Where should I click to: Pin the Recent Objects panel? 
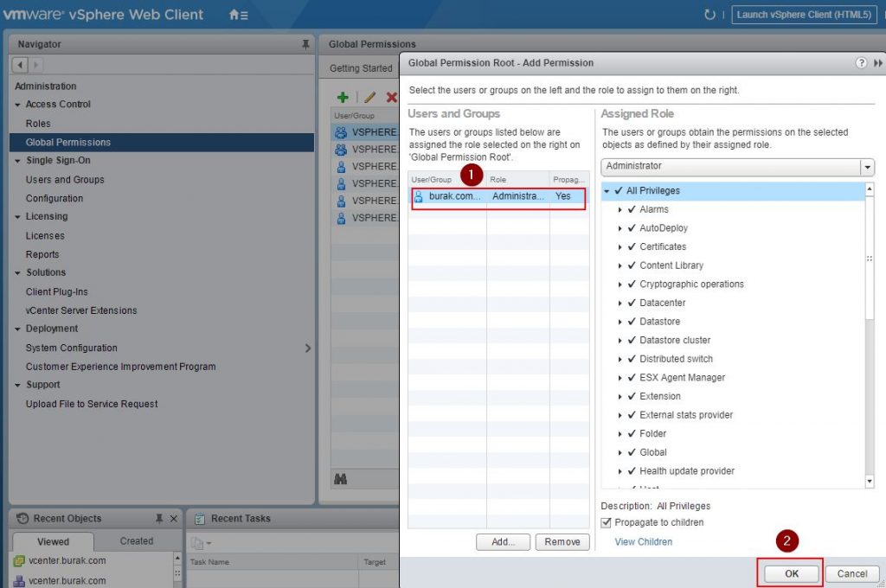point(159,519)
